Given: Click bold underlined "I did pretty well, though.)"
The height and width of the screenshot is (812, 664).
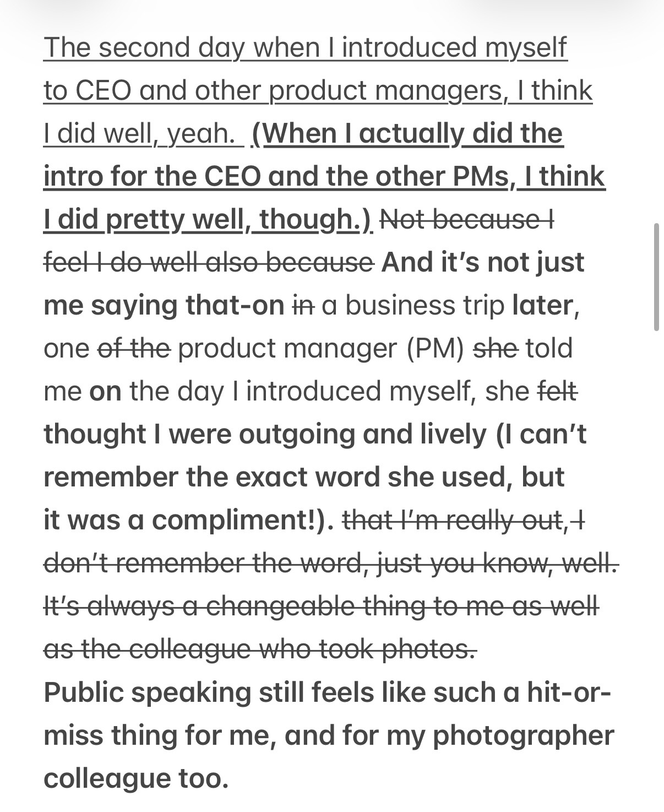Looking at the screenshot, I should coord(208,219).
